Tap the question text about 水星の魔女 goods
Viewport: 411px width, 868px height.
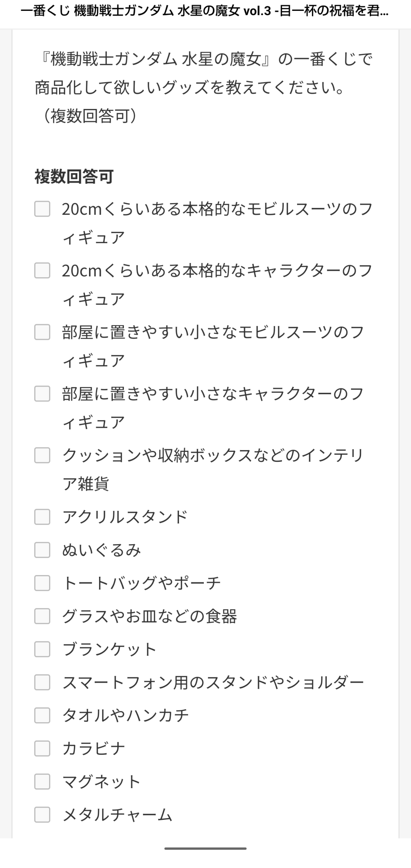point(203,73)
